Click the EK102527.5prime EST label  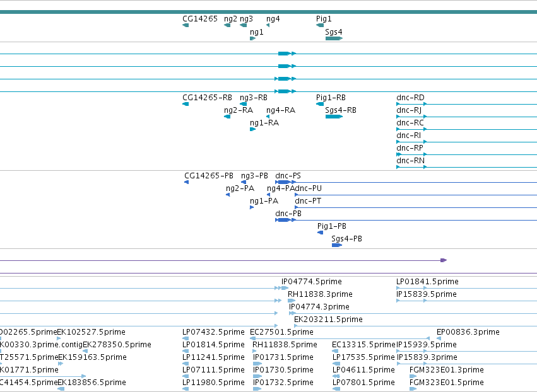91,333
